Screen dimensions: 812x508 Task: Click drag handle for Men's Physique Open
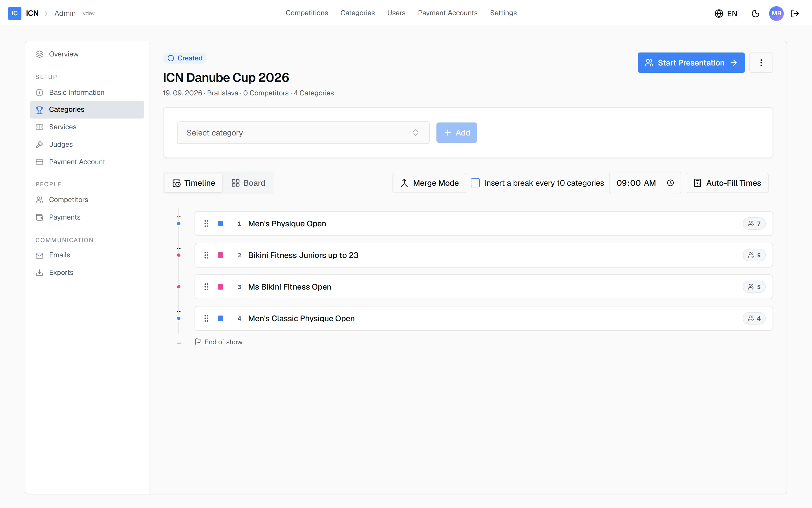[206, 224]
